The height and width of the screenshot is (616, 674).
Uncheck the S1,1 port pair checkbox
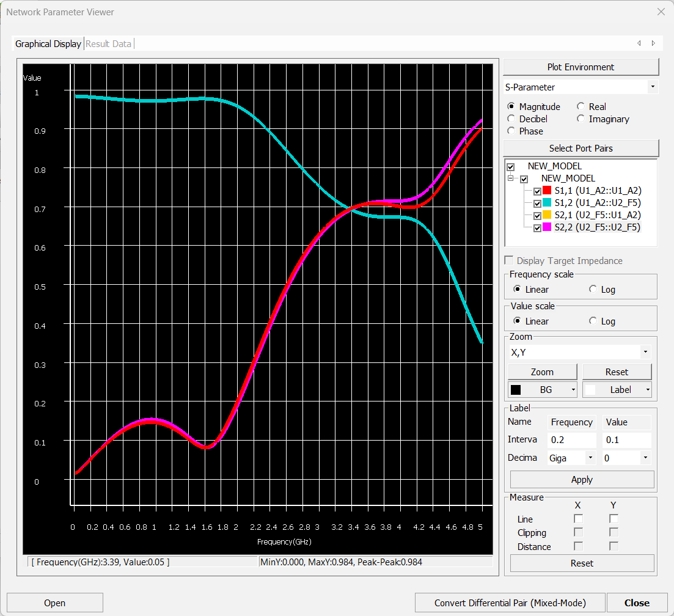537,191
